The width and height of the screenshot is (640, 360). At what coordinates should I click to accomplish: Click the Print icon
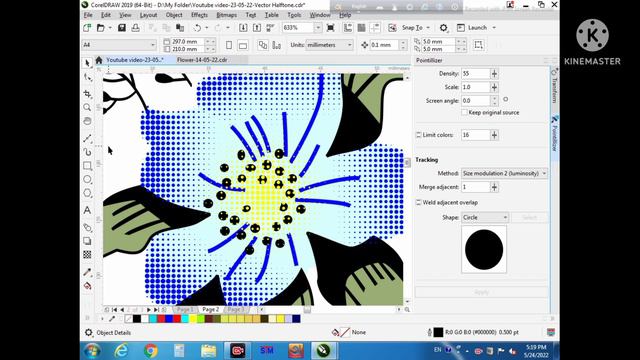[x=136, y=28]
